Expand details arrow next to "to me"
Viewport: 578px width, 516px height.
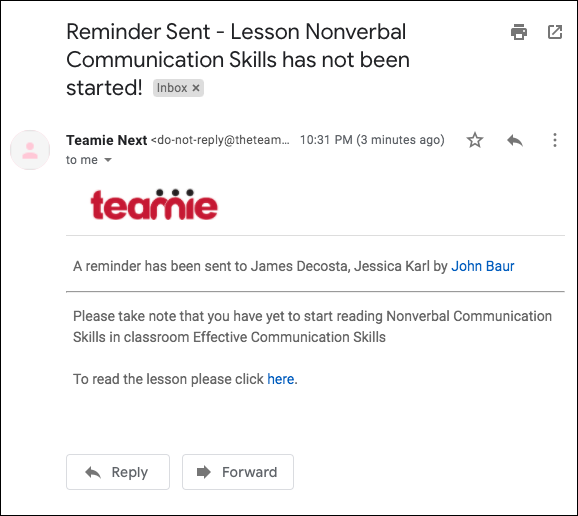[x=108, y=160]
